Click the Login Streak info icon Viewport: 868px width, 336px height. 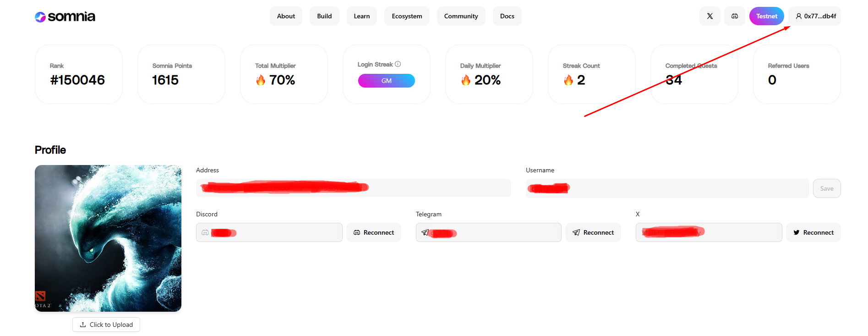tap(398, 64)
